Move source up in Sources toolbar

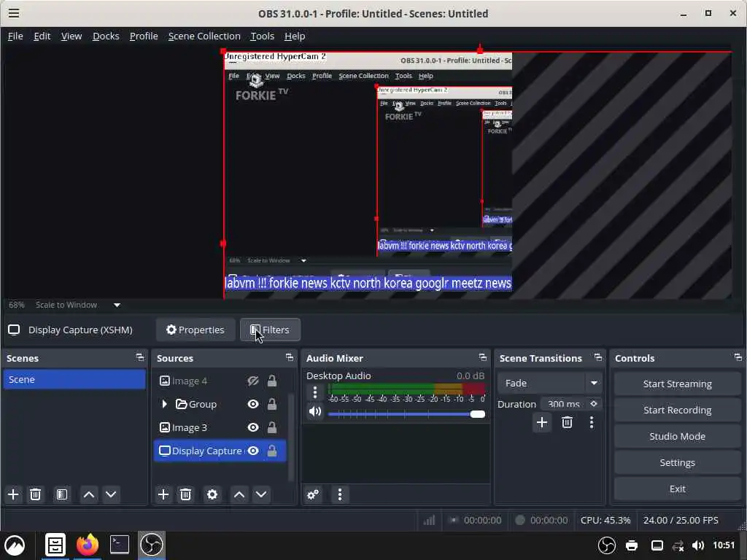[239, 494]
